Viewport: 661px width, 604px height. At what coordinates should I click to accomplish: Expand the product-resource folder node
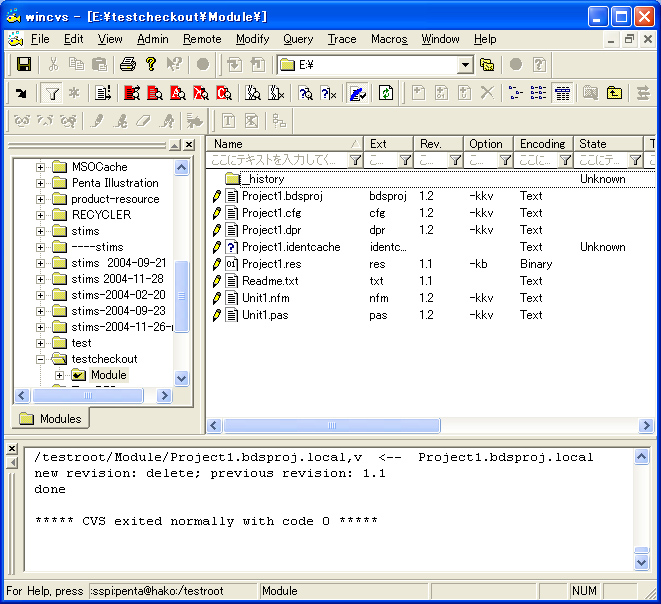tap(40, 199)
